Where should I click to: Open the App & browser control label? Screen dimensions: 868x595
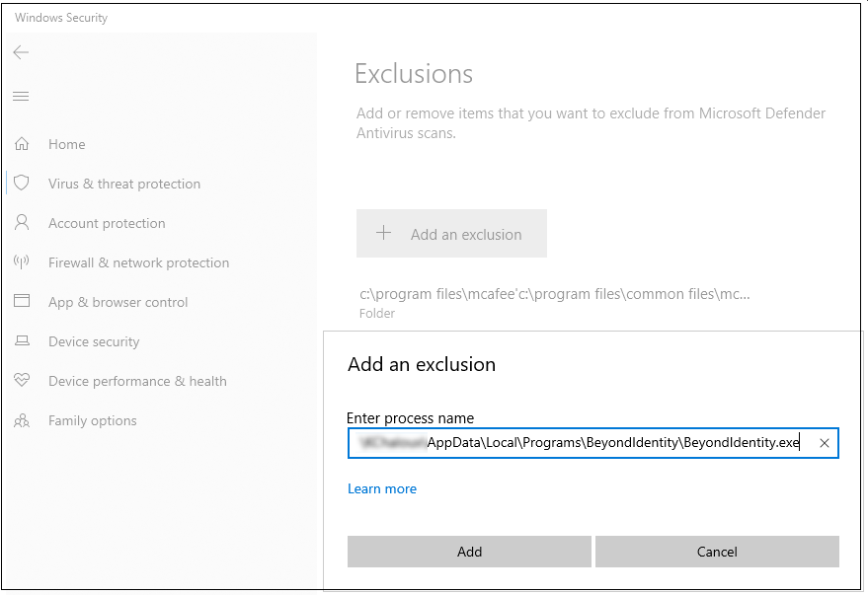coord(118,302)
